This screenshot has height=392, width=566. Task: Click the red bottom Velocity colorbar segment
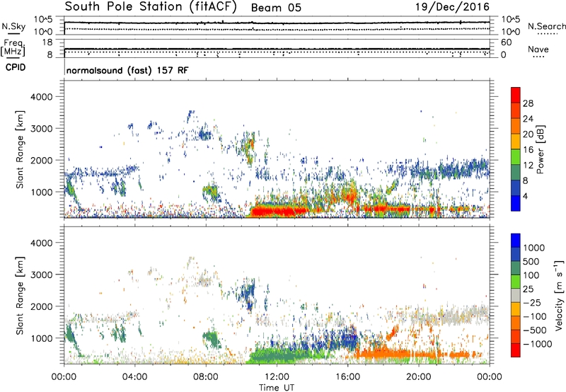click(x=516, y=350)
